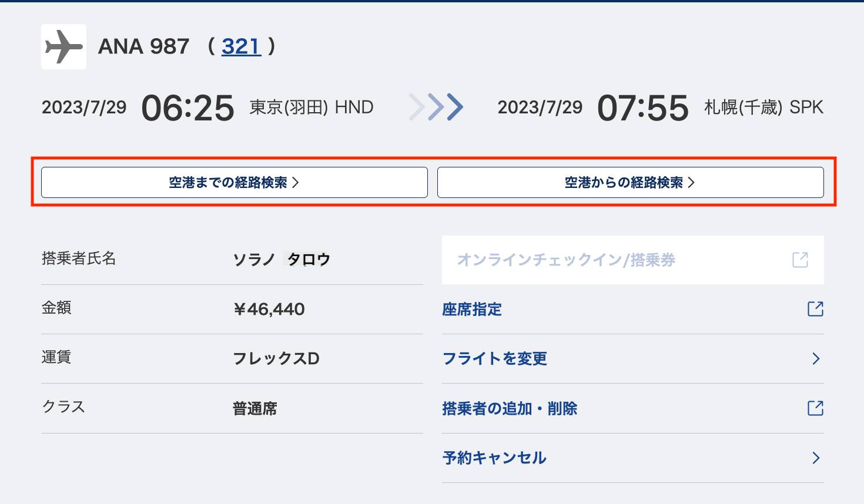Choose the フライトを変更 link text
Image resolution: width=864 pixels, height=504 pixels.
pos(494,358)
